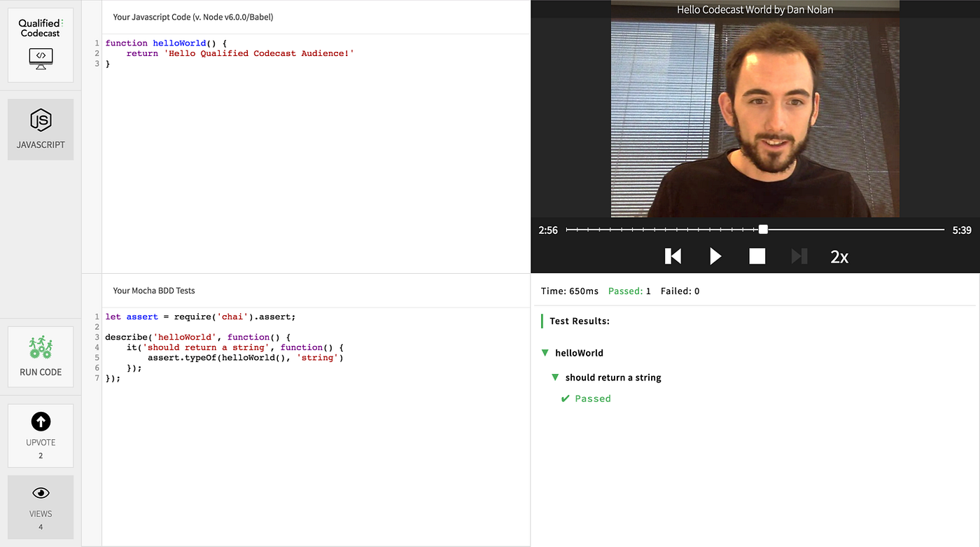Select the code editor icon under the logo
Viewport: 980px width, 547px height.
(x=40, y=59)
